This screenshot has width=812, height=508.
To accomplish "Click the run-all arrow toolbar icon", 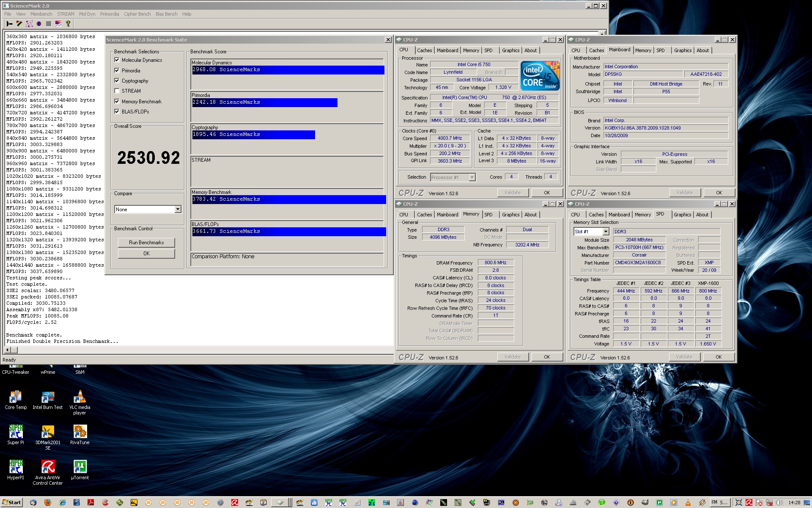I will click(9, 24).
